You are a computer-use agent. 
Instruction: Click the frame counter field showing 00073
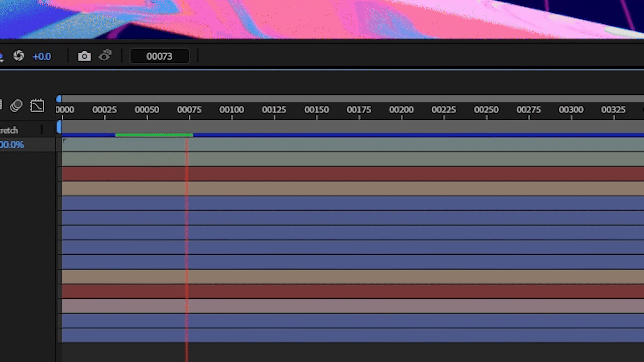pyautogui.click(x=160, y=56)
